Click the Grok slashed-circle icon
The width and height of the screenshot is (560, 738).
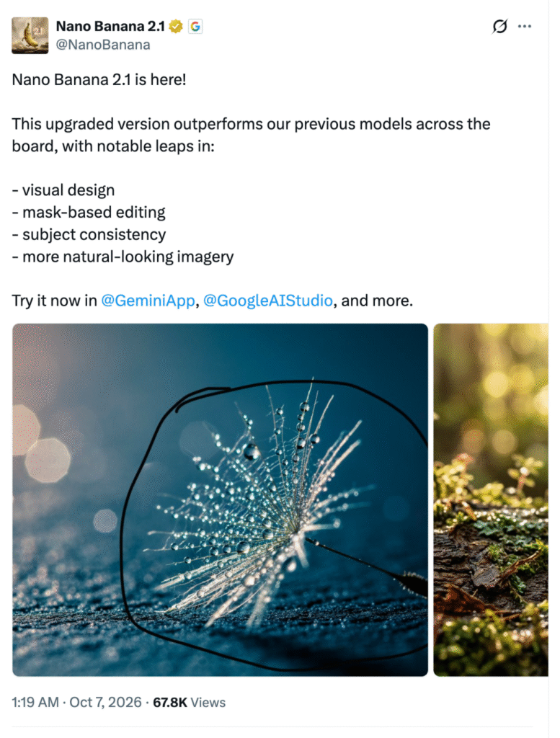point(499,27)
